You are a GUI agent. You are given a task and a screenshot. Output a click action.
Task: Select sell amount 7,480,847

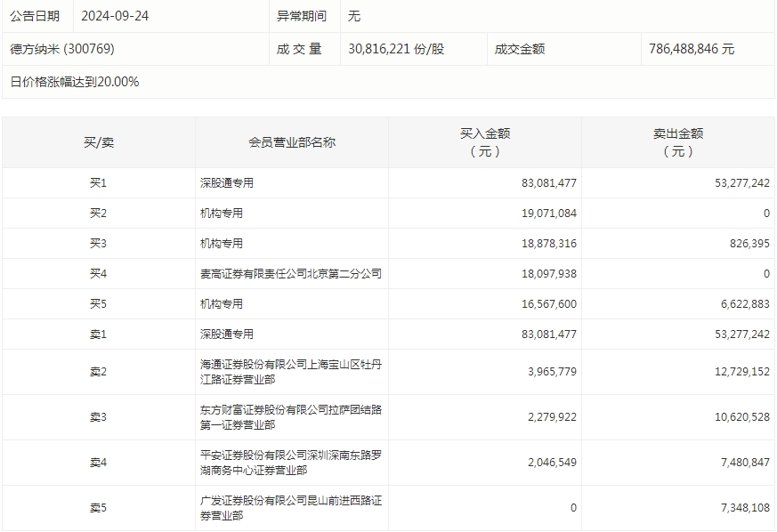tap(745, 463)
